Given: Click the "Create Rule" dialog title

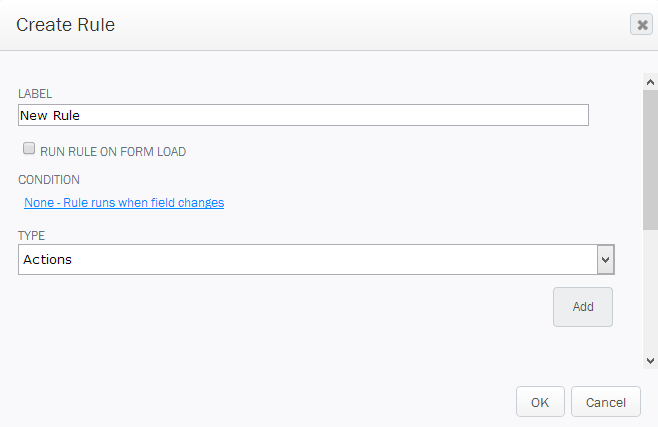Looking at the screenshot, I should coord(65,25).
